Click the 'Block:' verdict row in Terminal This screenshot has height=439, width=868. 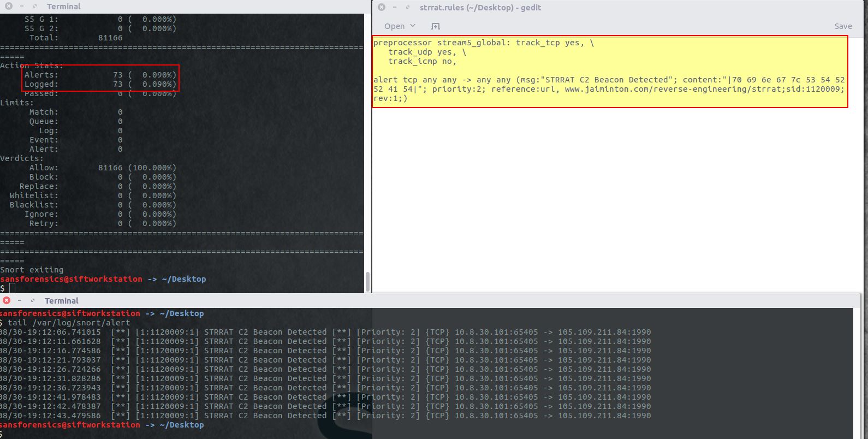[103, 177]
